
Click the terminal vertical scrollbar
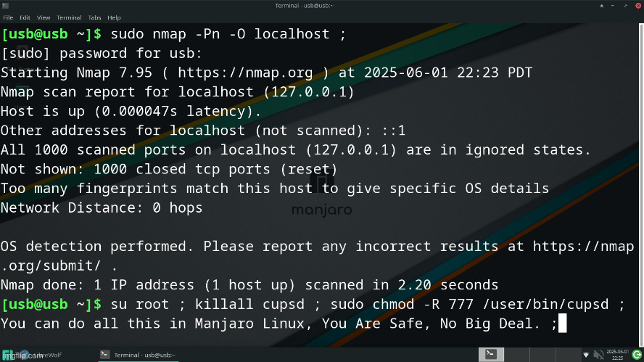pyautogui.click(x=641, y=185)
